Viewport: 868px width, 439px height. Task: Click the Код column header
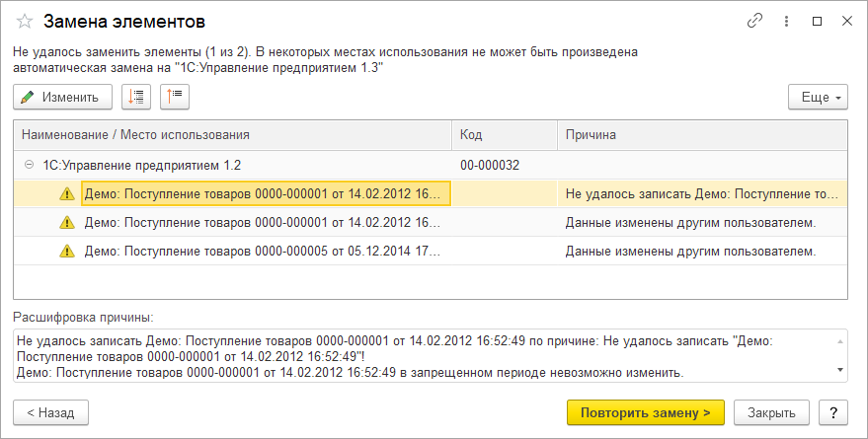505,135
